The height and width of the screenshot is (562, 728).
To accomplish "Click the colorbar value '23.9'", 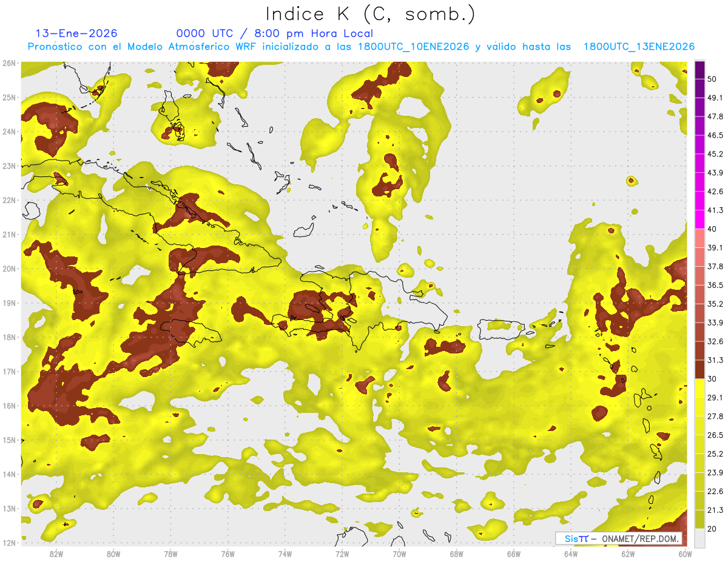I will [x=715, y=472].
